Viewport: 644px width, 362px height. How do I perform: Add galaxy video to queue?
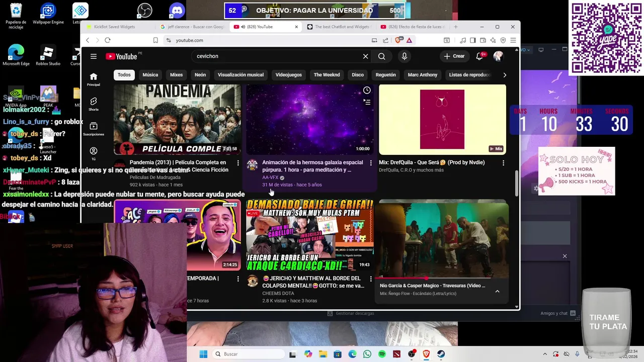pyautogui.click(x=367, y=102)
